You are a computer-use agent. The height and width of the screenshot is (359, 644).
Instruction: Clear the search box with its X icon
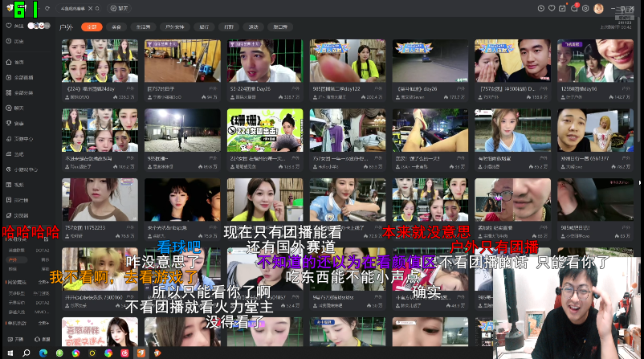91,8
